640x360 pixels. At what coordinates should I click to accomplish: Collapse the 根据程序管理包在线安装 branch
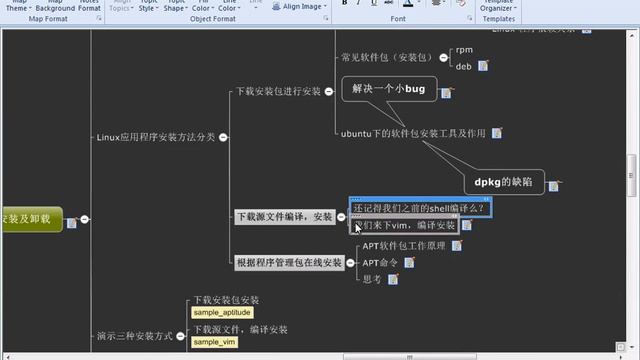tap(350, 263)
